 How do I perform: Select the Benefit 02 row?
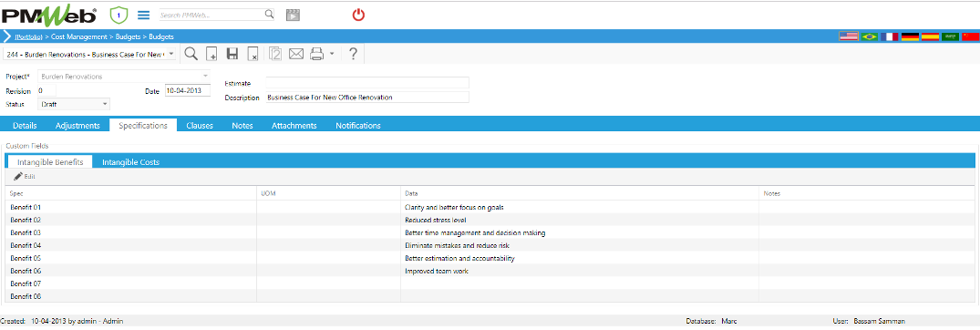(x=490, y=220)
